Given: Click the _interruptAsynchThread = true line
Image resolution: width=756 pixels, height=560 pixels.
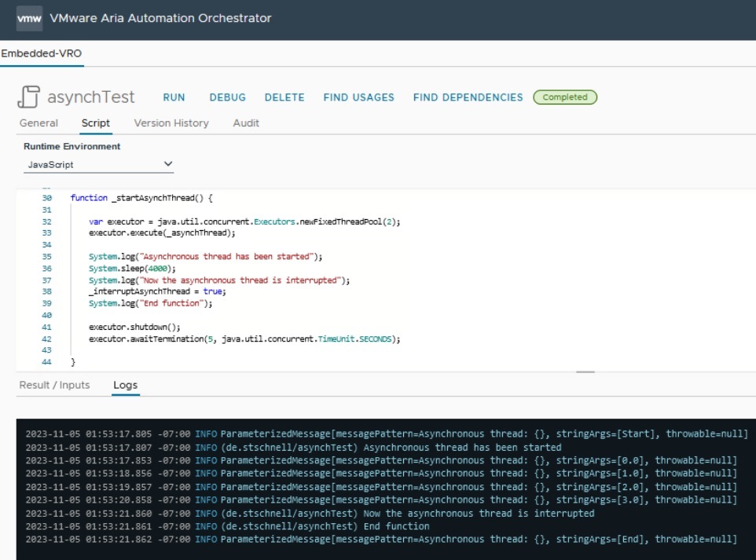Looking at the screenshot, I should (x=157, y=291).
